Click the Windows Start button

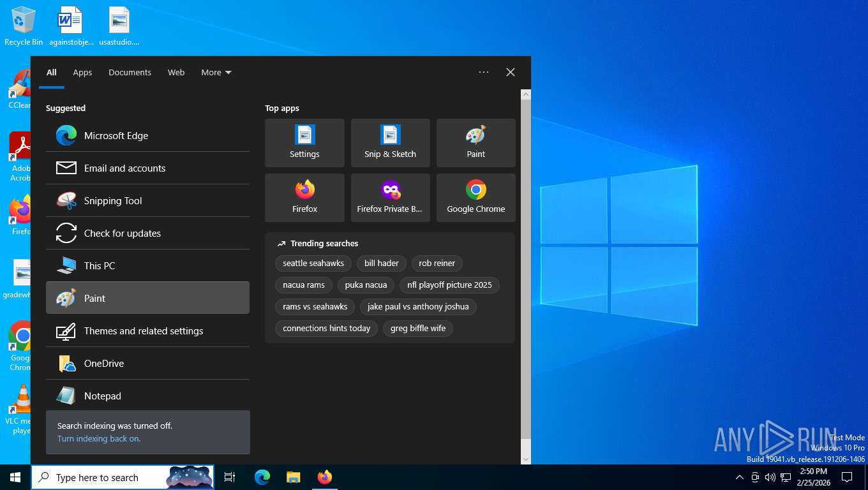click(15, 477)
